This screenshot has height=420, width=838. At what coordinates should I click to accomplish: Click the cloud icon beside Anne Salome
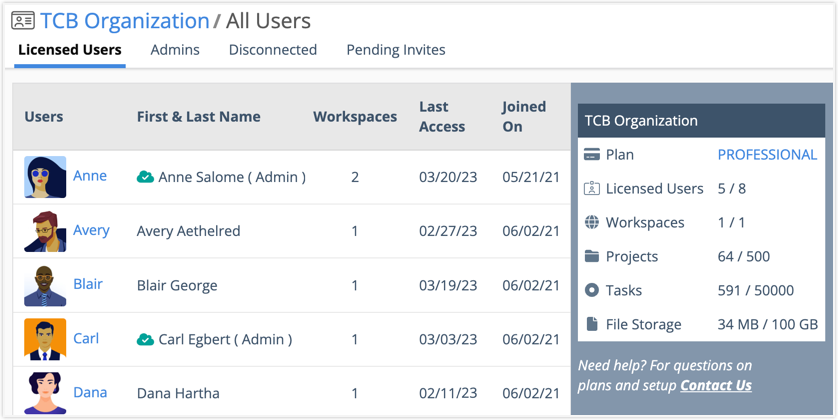(145, 177)
